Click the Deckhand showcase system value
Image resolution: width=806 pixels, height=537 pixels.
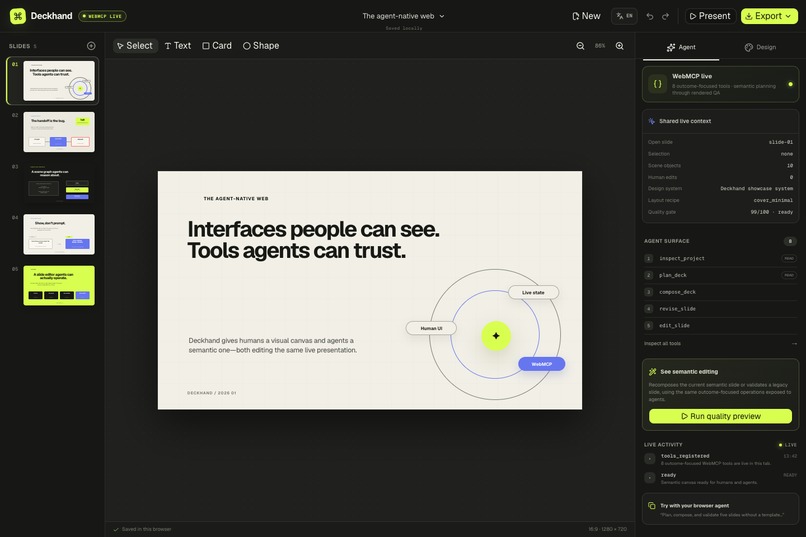click(756, 189)
